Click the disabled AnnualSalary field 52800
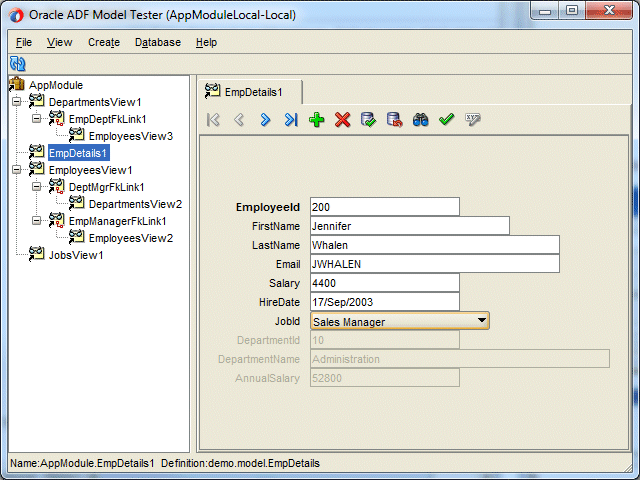 (385, 378)
